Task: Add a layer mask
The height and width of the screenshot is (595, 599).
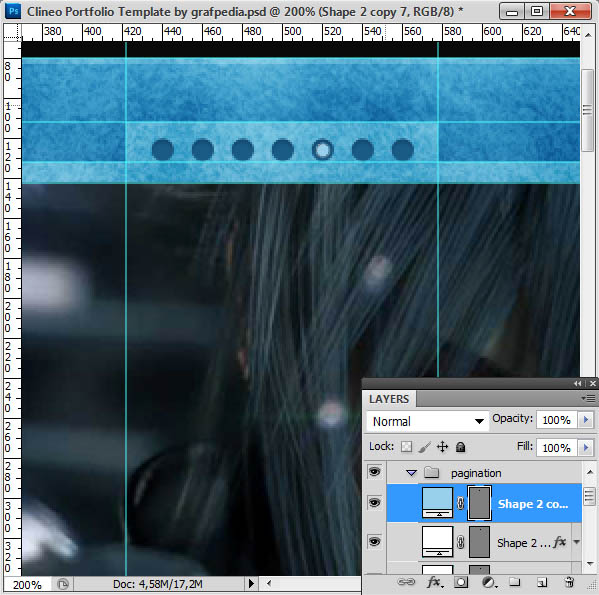Action: pyautogui.click(x=461, y=582)
